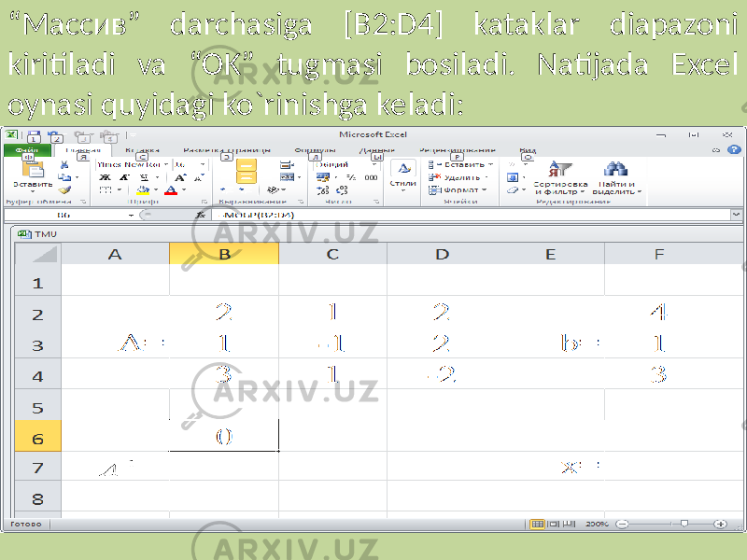
Task: Click the fx Insert Function icon
Action: coord(201,216)
